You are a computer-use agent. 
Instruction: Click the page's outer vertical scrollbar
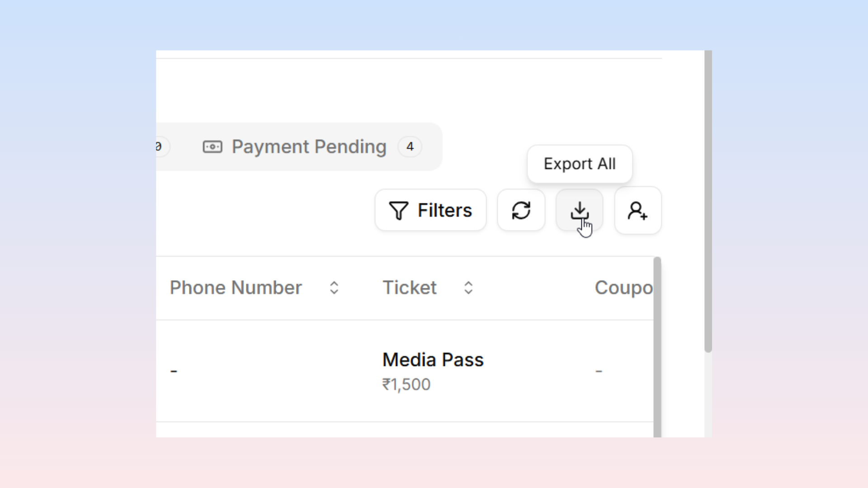(708, 201)
